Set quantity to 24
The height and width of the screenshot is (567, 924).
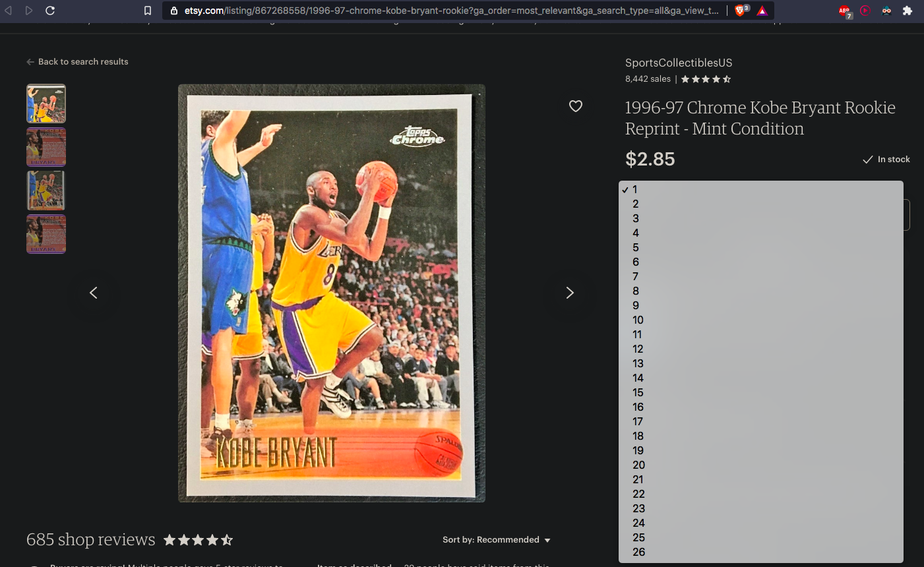click(x=761, y=523)
